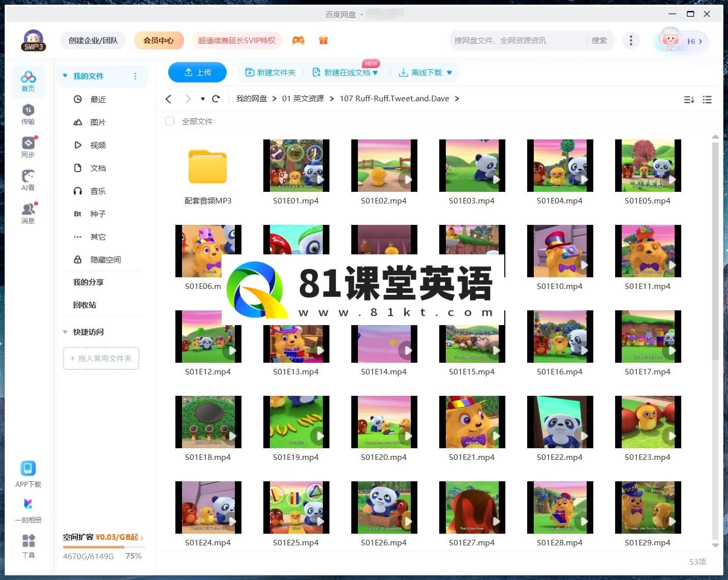The width and height of the screenshot is (728, 580).
Task: Open 最近 recent files
Action: (x=98, y=99)
